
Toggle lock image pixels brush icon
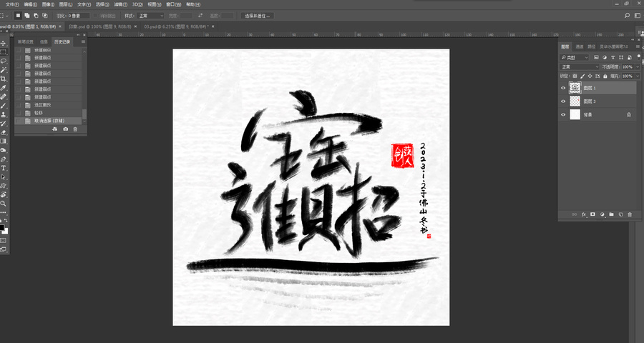[x=582, y=76]
